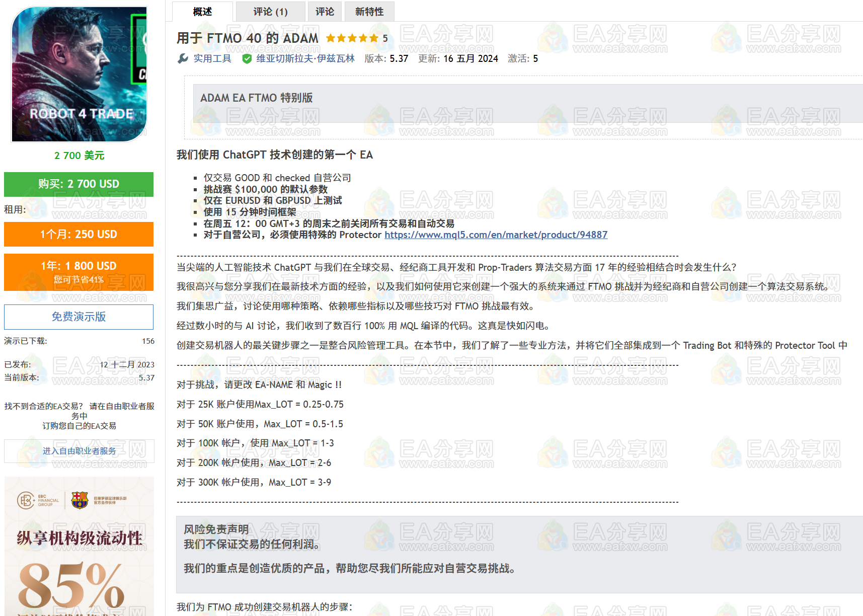Select the 版本: 5.37 text
The width and height of the screenshot is (863, 616).
[386, 59]
